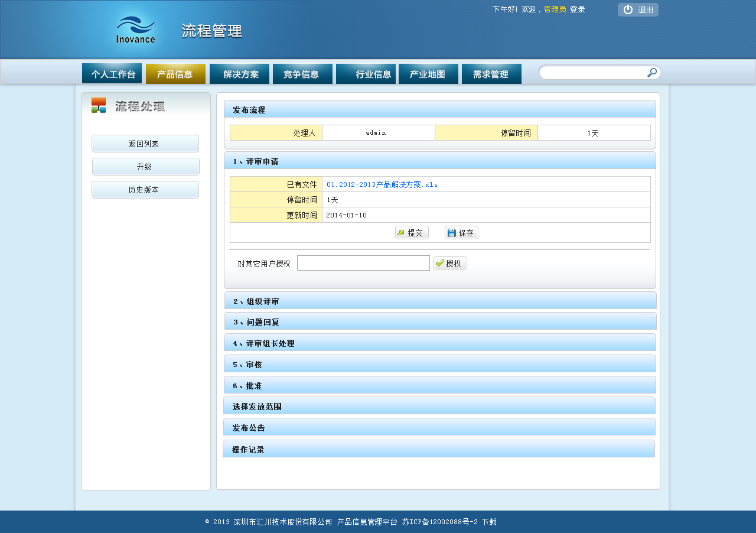756x533 pixels.
Task: Switch to the 解决方案 tab
Action: 239,74
